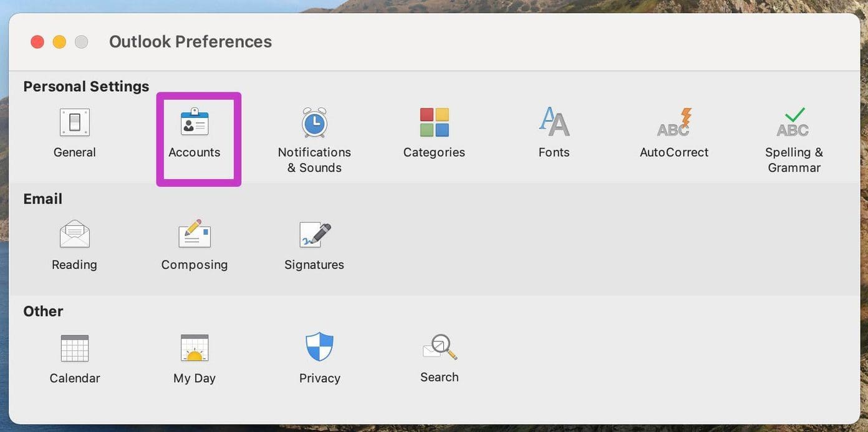The width and height of the screenshot is (868, 432).
Task: Close the Outlook Preferences window
Action: pos(37,42)
